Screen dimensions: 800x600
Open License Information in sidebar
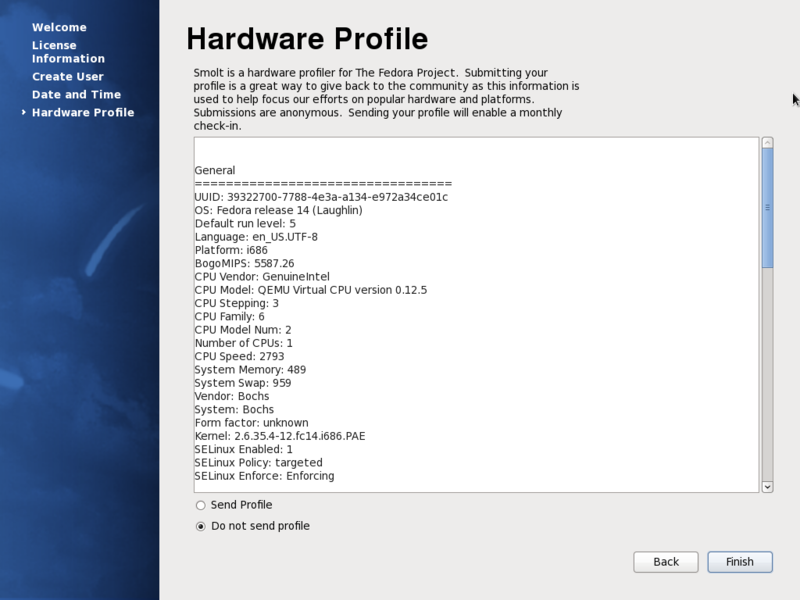pyautogui.click(x=68, y=52)
